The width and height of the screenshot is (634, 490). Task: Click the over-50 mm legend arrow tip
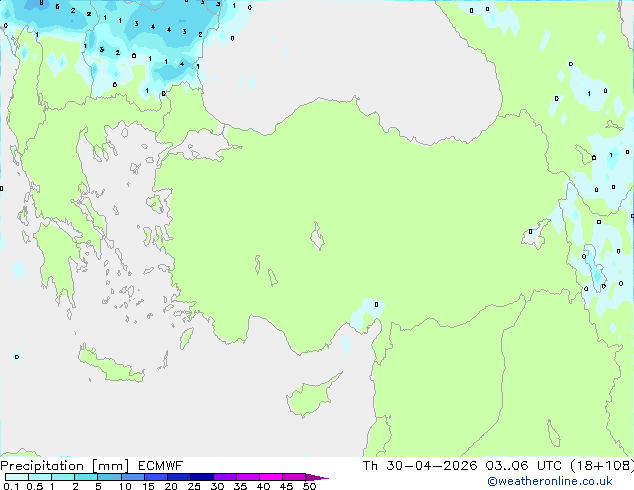pos(317,477)
